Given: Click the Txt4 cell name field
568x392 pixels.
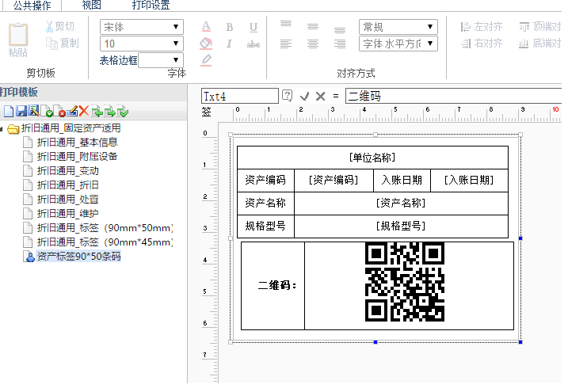Looking at the screenshot, I should coord(240,97).
